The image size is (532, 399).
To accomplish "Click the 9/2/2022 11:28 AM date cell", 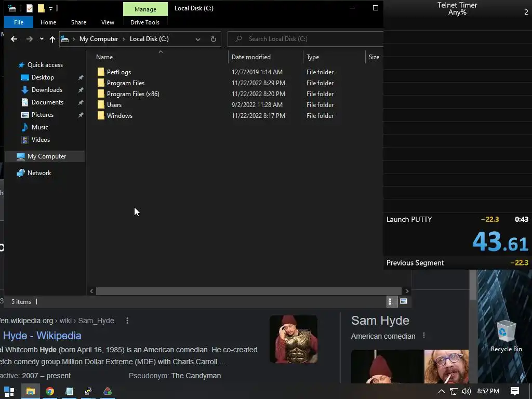I will point(257,105).
